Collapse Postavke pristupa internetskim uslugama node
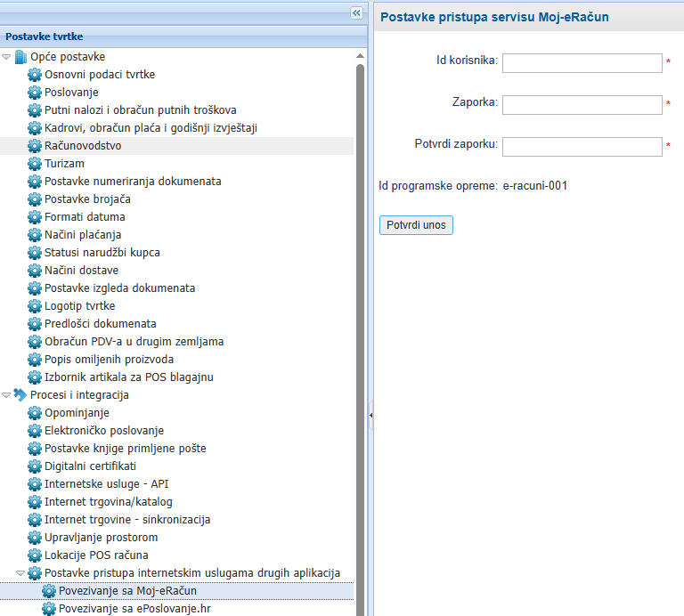The height and width of the screenshot is (616, 684). click(x=21, y=573)
